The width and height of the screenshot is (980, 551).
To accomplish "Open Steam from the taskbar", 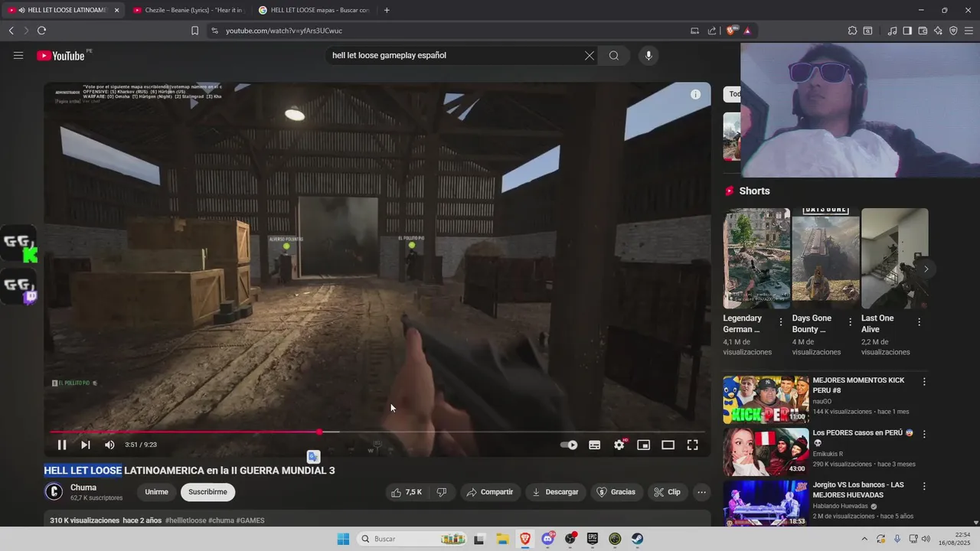I will tap(637, 539).
